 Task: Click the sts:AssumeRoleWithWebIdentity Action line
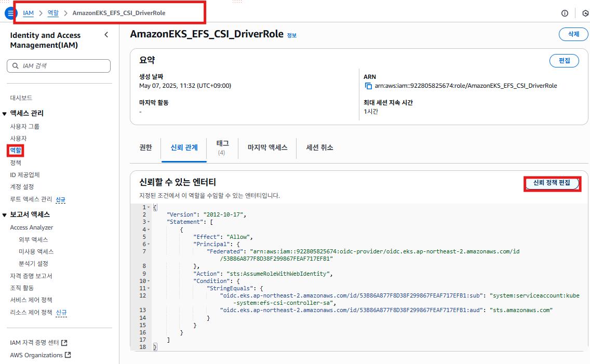(x=263, y=274)
